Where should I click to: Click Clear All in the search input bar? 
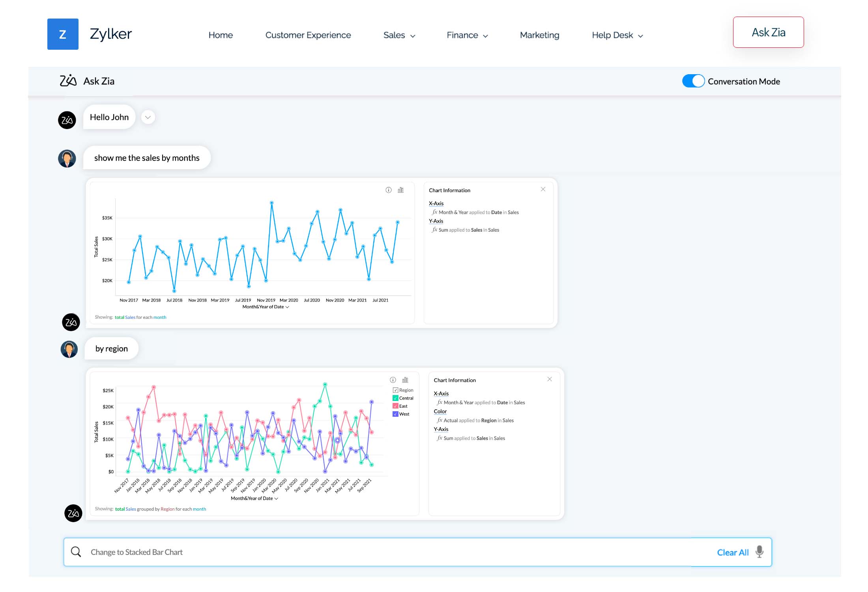point(731,552)
